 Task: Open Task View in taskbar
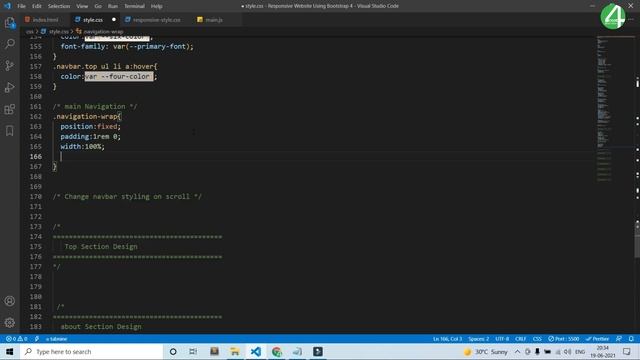tap(193, 351)
